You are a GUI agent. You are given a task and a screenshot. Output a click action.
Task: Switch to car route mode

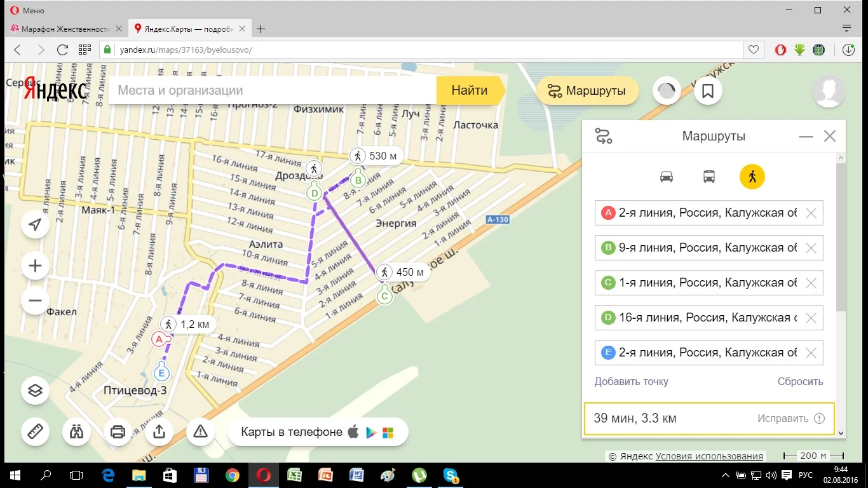[667, 177]
